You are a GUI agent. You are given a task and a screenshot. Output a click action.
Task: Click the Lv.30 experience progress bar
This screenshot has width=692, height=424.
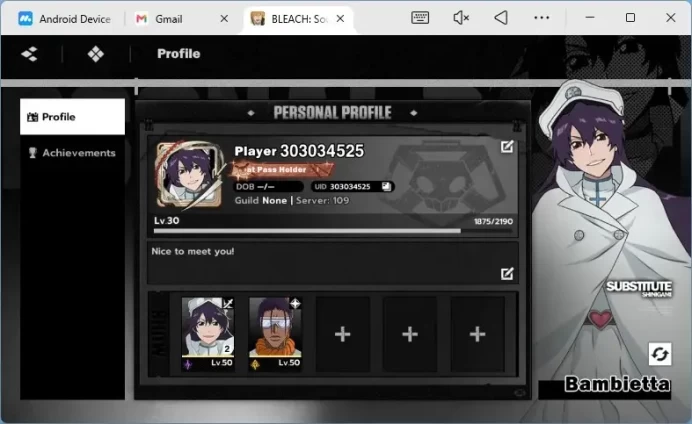[x=333, y=231]
